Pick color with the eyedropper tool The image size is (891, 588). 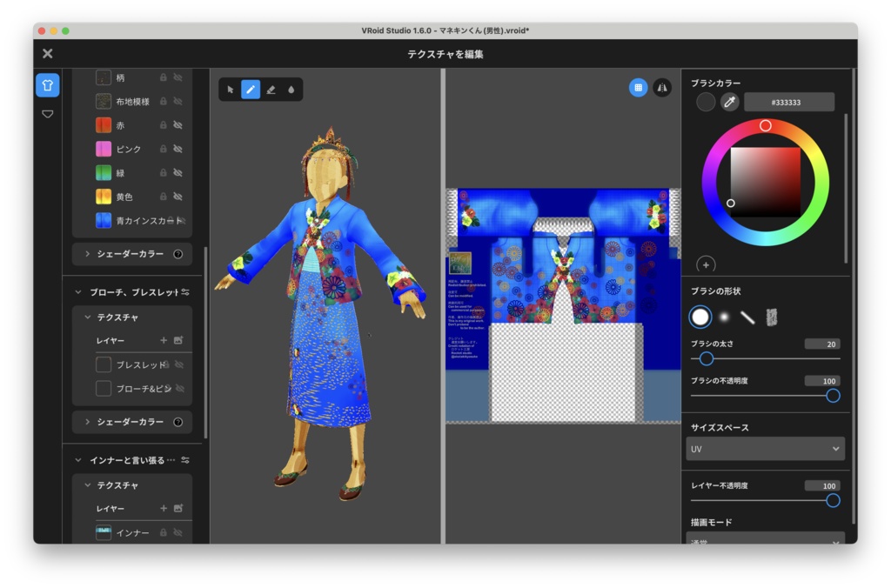tap(730, 103)
